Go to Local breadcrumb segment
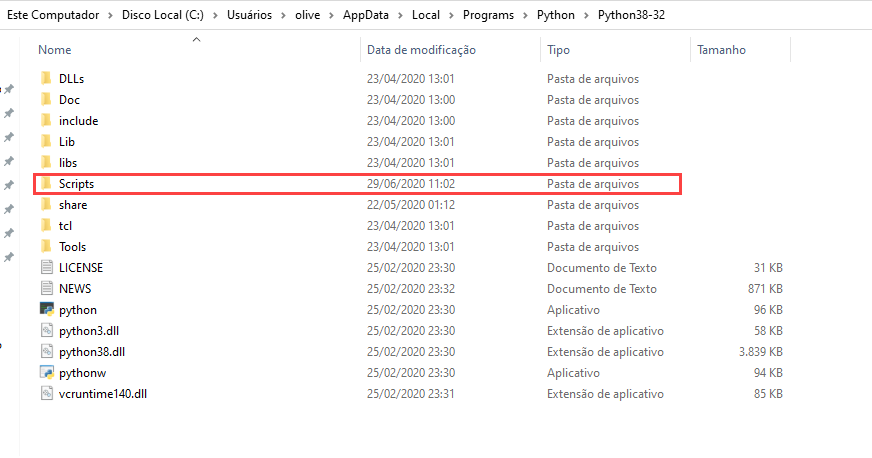 (426, 15)
